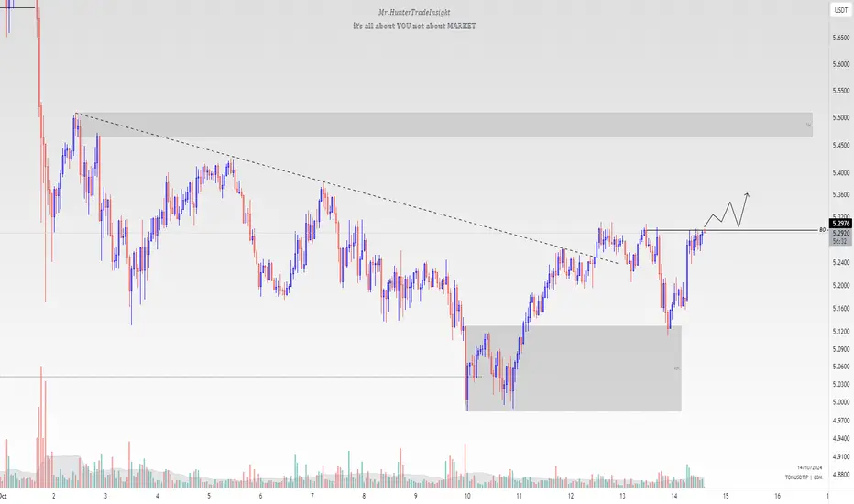Image resolution: width=854 pixels, height=504 pixels.
Task: Click the 14/10/2024 date text
Action: pyautogui.click(x=809, y=467)
